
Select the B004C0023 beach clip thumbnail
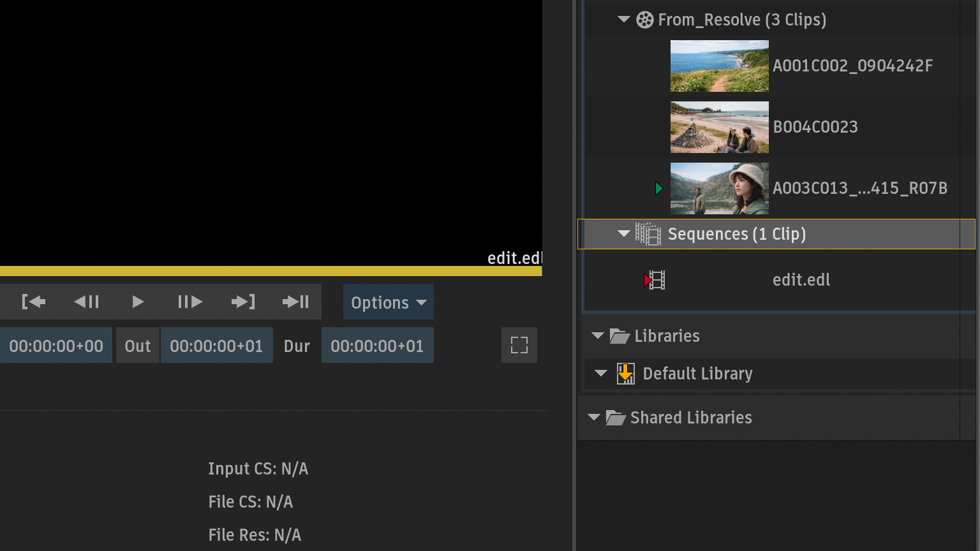(x=719, y=127)
